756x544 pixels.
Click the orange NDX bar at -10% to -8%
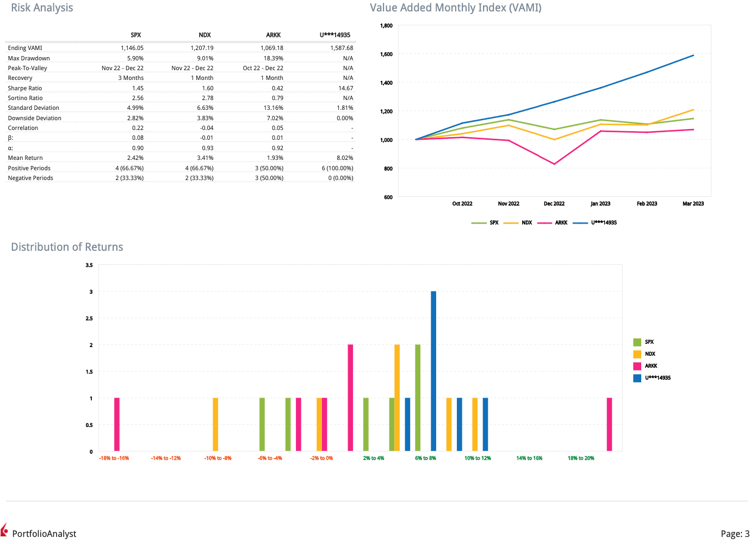click(x=215, y=424)
